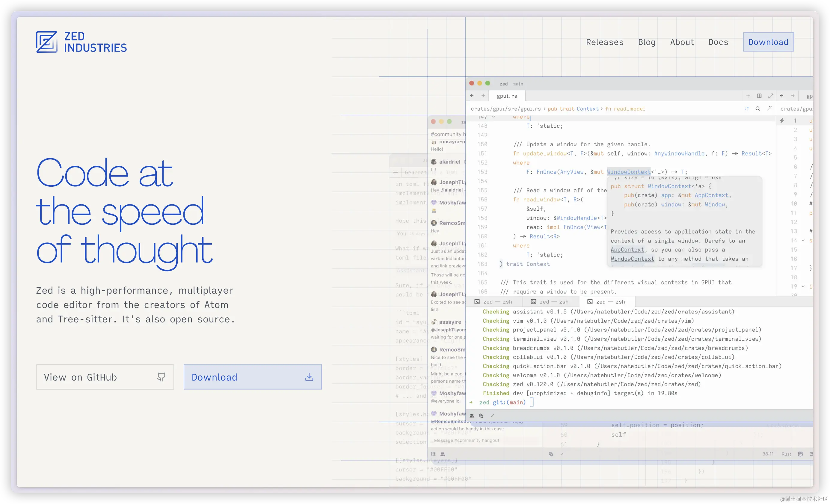Screen dimensions: 830x504
Task: Click the magic wand assist icon
Action: click(769, 108)
